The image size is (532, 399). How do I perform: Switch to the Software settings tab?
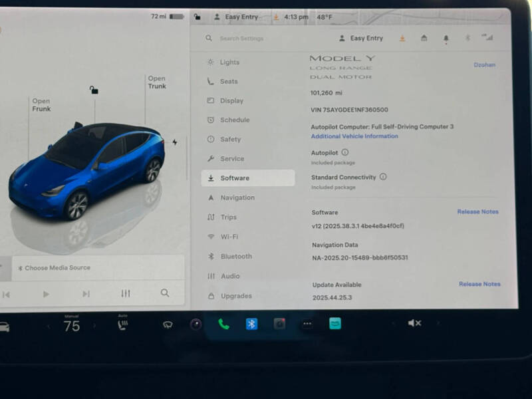[x=236, y=178]
